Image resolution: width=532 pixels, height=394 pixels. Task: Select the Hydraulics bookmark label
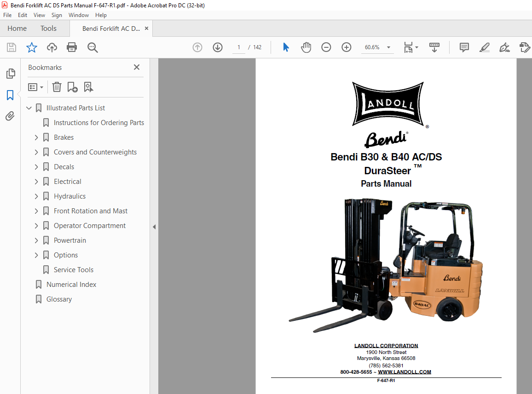pyautogui.click(x=69, y=196)
